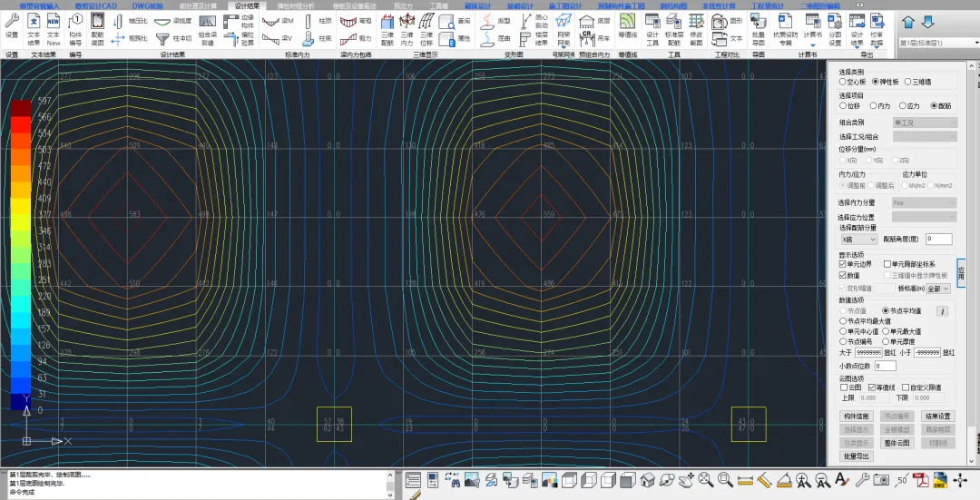Screen dimensions: 980x500
Task: Click the 应用 apply button
Action: 961,273
